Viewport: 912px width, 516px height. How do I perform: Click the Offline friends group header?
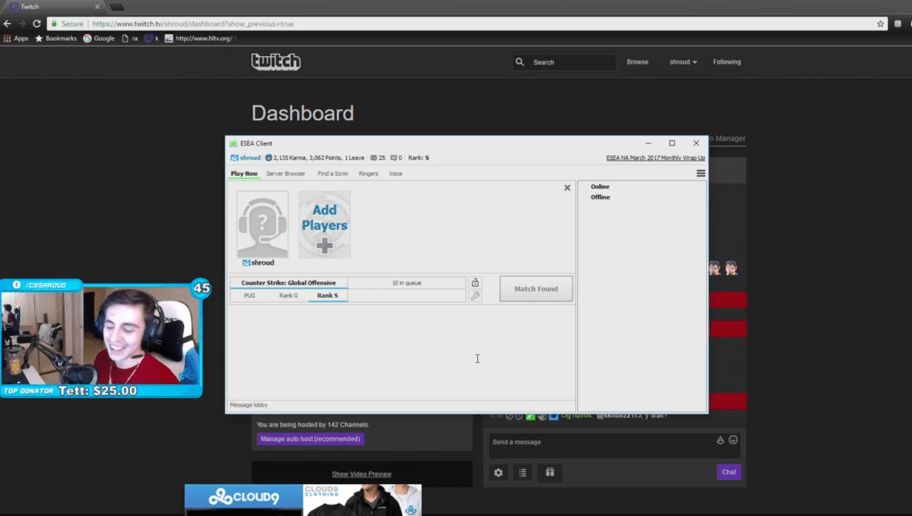tap(600, 197)
